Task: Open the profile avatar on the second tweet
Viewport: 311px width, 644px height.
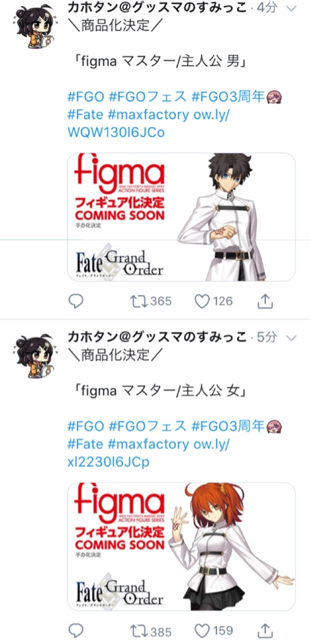Action: point(36,357)
